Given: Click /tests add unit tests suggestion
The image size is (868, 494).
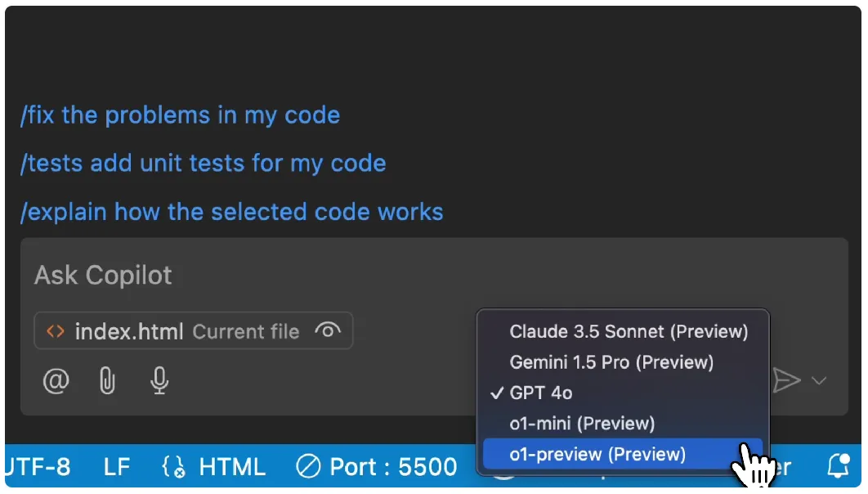Looking at the screenshot, I should (204, 164).
